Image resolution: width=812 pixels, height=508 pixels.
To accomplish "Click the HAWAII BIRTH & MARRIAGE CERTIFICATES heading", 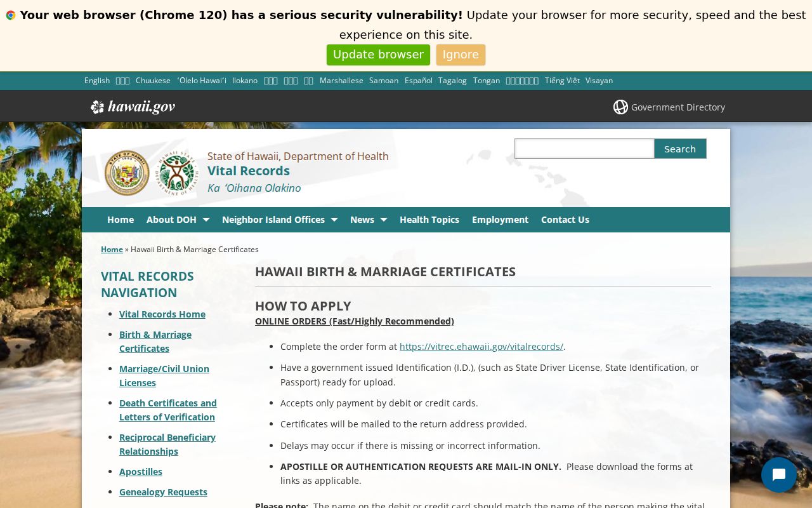I will (x=385, y=272).
